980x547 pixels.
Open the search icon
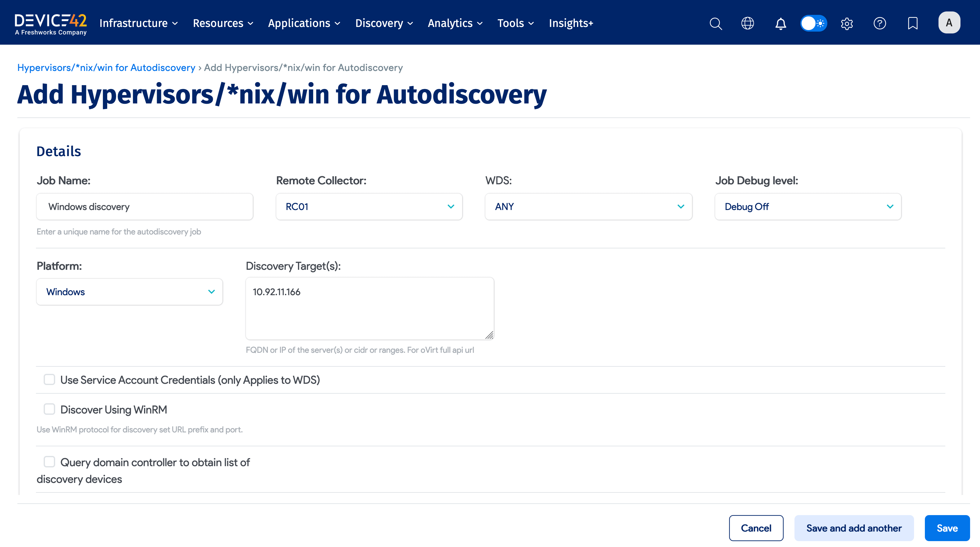tap(715, 23)
